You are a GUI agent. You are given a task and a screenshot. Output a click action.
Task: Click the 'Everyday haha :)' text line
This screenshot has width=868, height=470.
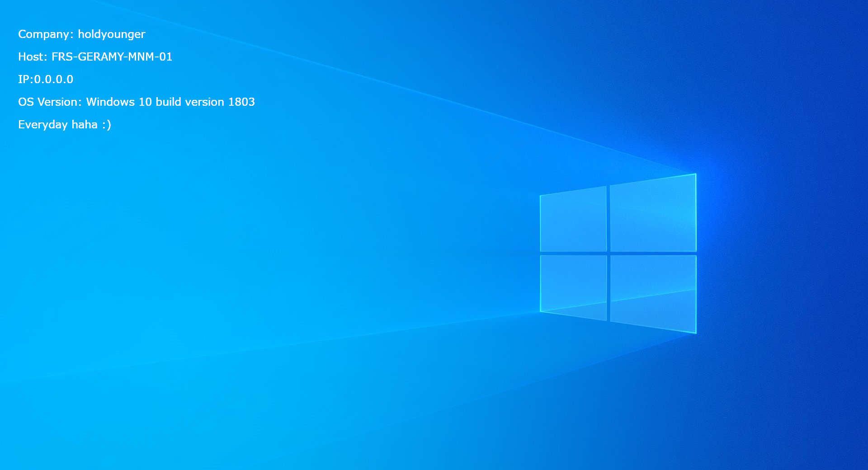65,125
